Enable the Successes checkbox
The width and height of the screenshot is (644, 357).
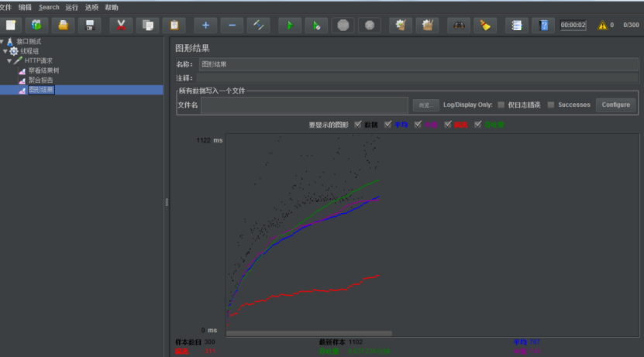tap(551, 105)
